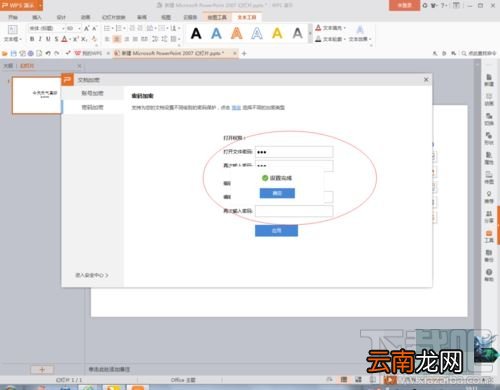Apply subscript formatting
The image size is (500, 390).
click(x=84, y=39)
